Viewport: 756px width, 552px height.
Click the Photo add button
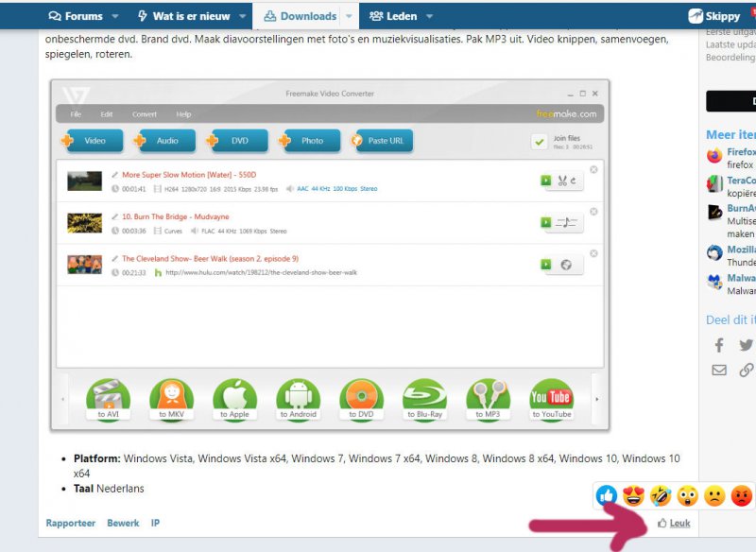[x=309, y=141]
